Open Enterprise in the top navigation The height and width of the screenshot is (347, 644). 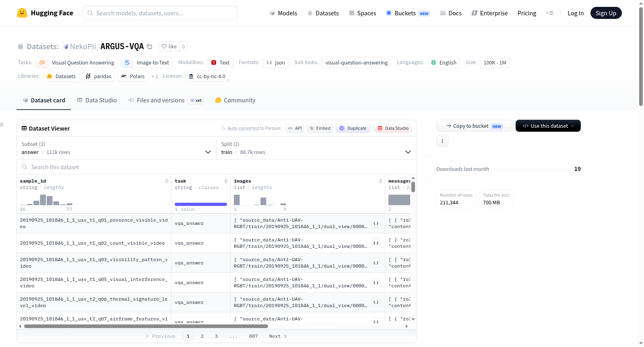489,13
